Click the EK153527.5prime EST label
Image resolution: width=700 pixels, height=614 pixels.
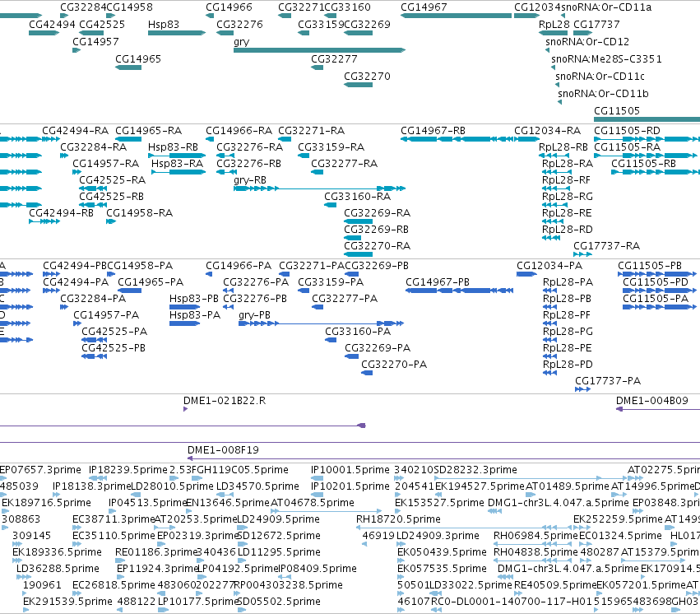pyautogui.click(x=439, y=503)
